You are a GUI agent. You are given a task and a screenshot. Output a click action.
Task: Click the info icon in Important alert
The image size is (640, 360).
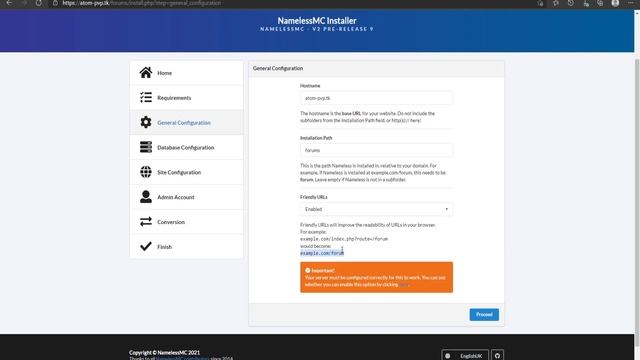pyautogui.click(x=308, y=270)
